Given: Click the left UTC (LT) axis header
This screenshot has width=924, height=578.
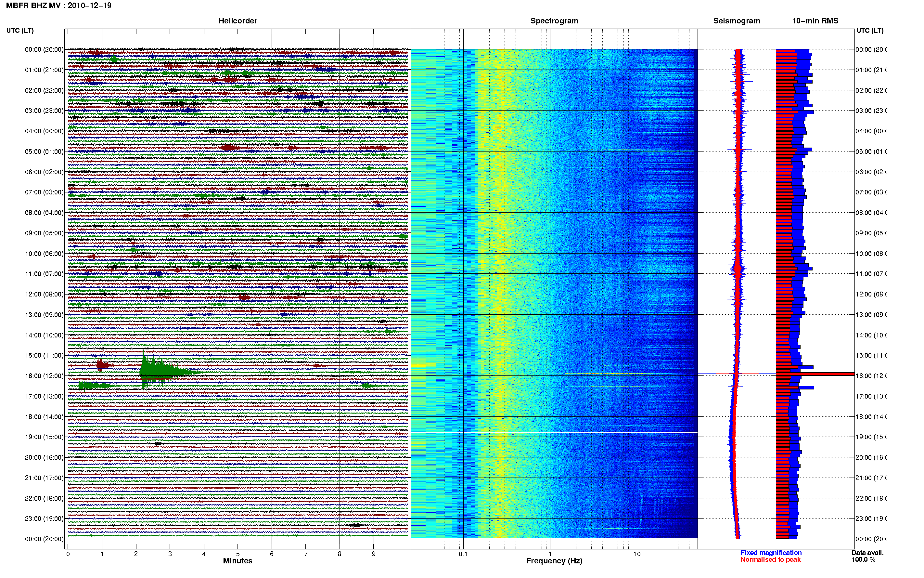Looking at the screenshot, I should pos(20,31).
